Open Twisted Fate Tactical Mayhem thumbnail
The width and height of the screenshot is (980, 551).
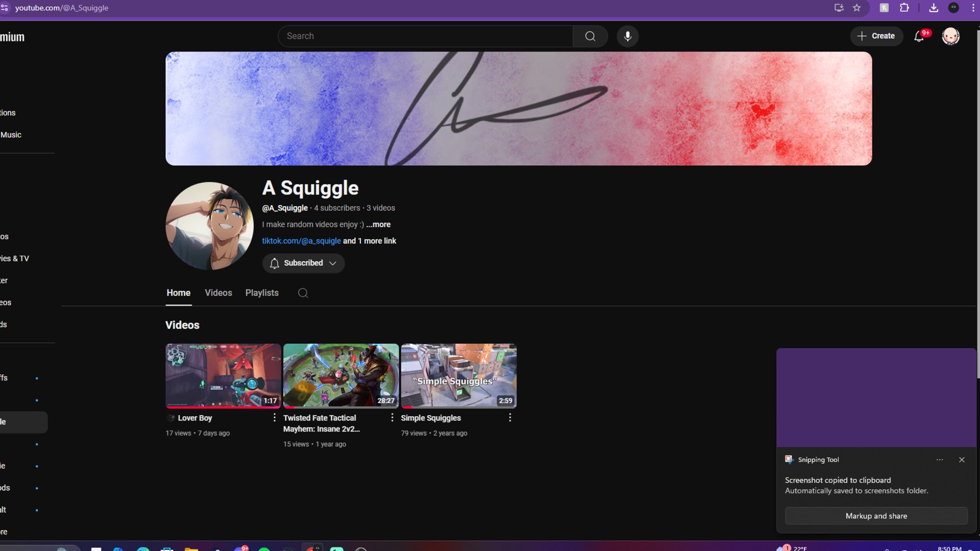pyautogui.click(x=341, y=376)
